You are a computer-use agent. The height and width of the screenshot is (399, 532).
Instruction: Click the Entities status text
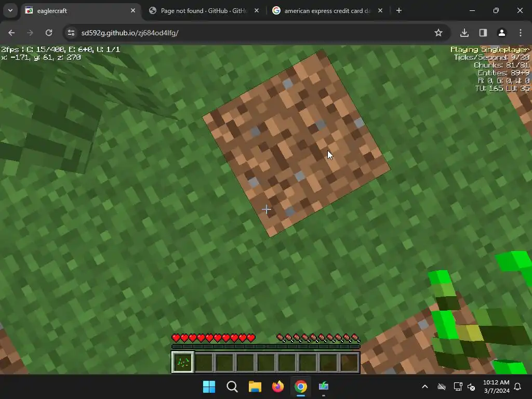(503, 73)
